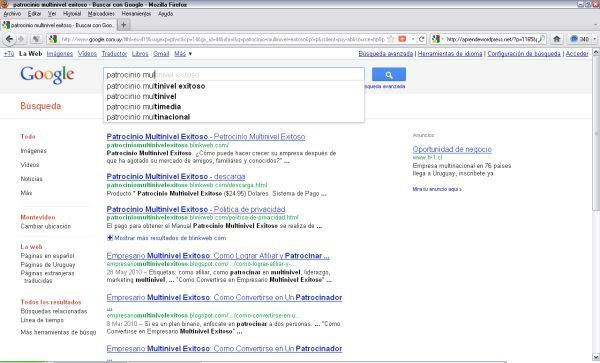Open Videos in the Google top bar

[x=87, y=54]
